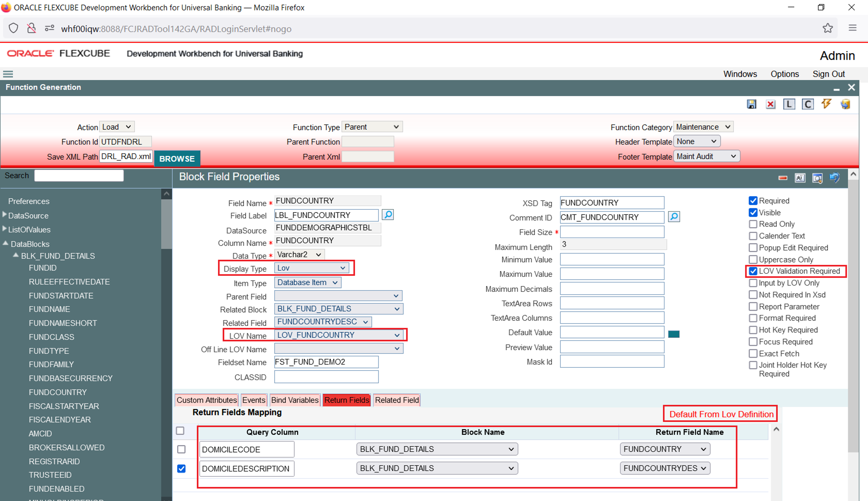This screenshot has width=868, height=501.
Task: Switch to the Bind Variables tab
Action: 295,400
